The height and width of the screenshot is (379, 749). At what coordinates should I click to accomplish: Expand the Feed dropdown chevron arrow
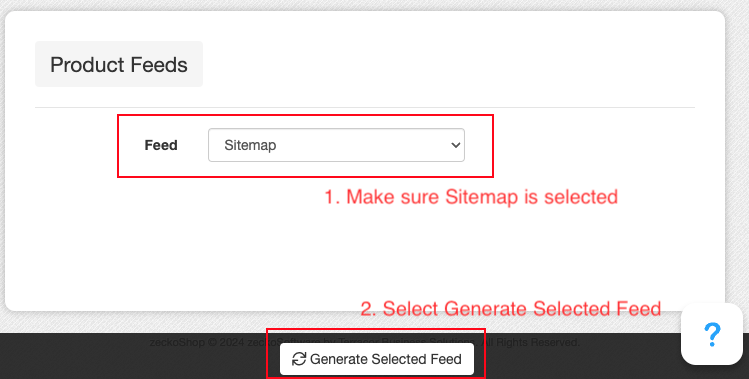pos(456,145)
